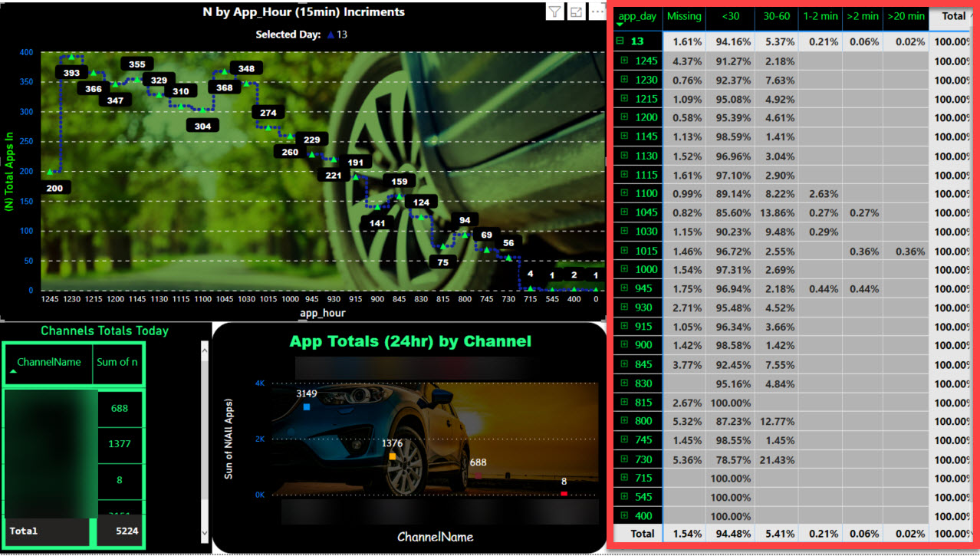
Task: Open the More options ellipsis menu
Action: (x=597, y=12)
